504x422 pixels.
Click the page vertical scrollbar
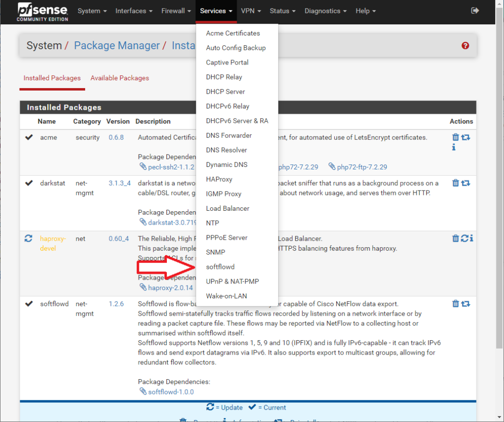499,179
